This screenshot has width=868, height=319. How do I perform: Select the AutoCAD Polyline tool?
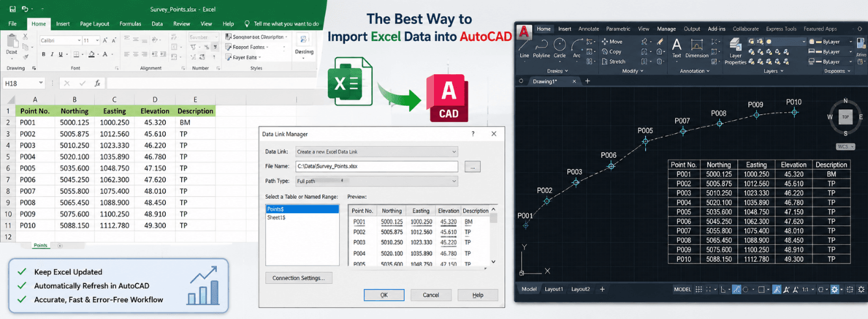pos(541,47)
